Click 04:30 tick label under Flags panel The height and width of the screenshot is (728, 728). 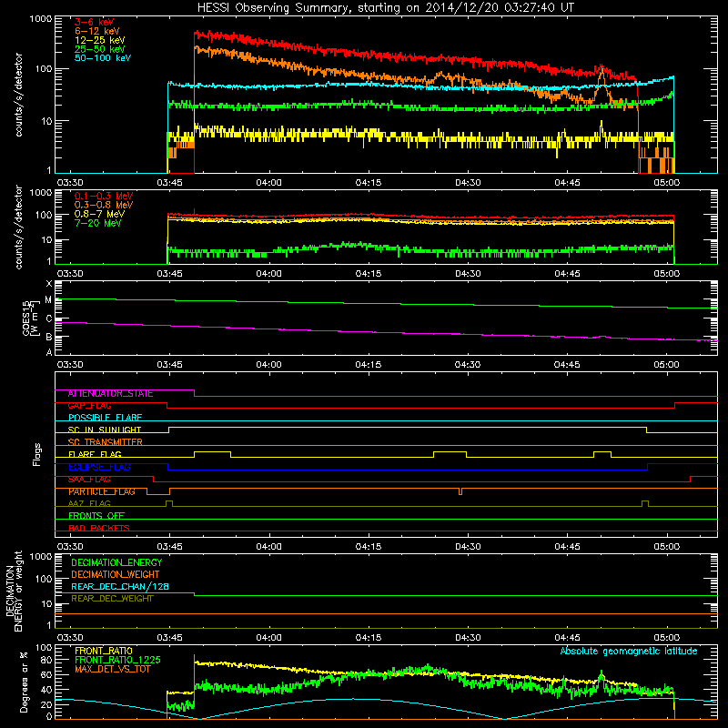click(468, 547)
